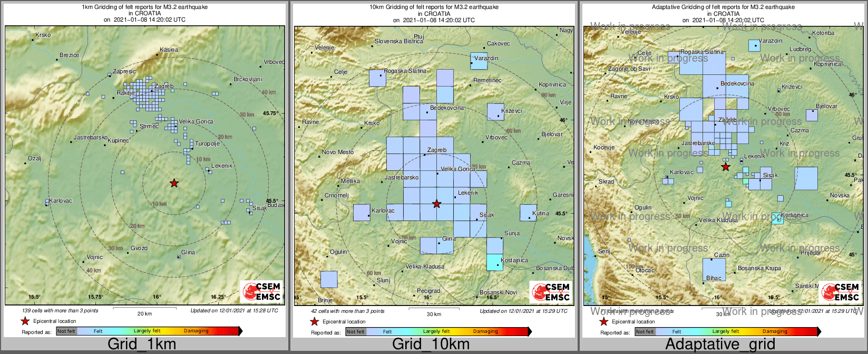
Task: Click the 'Kotoriba' label on Adaptative_grid map
Action: (823, 33)
